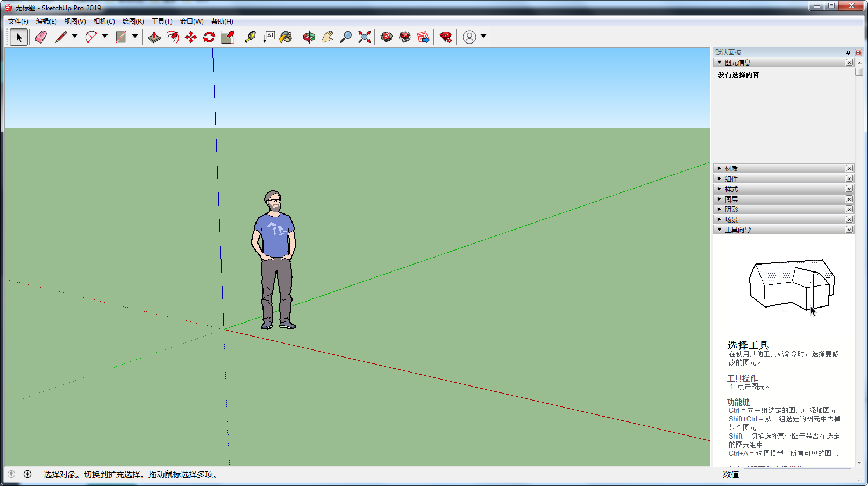Activate the Rotate tool

coord(209,37)
